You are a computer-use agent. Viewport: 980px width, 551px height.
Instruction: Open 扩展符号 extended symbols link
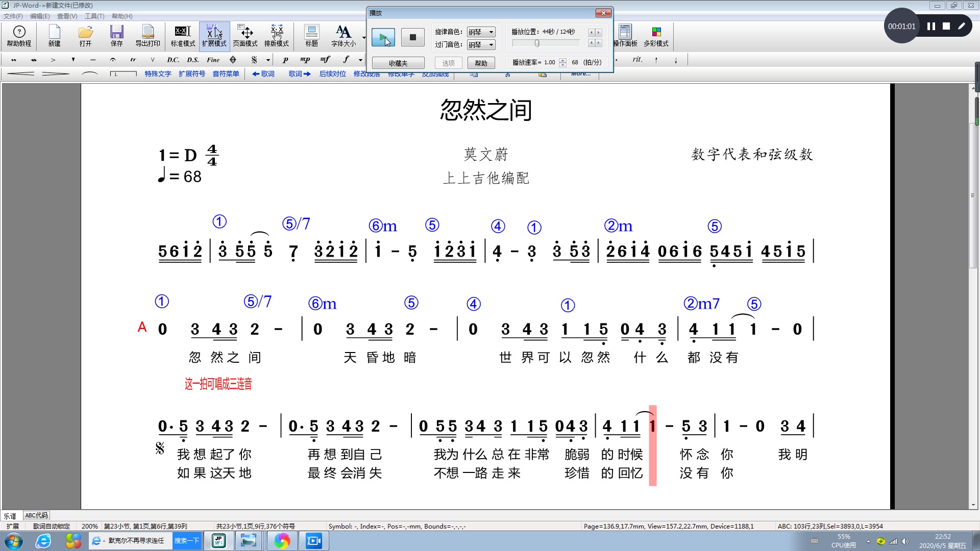coord(192,74)
